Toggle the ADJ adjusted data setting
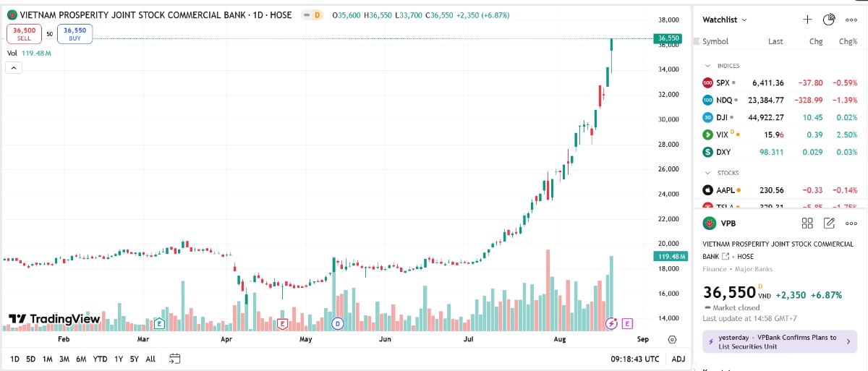The image size is (868, 371). coord(678,359)
